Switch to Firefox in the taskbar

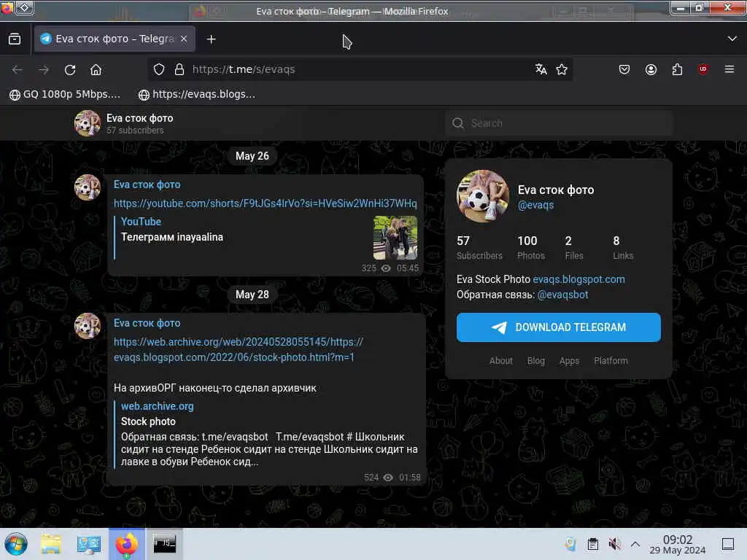click(x=127, y=544)
